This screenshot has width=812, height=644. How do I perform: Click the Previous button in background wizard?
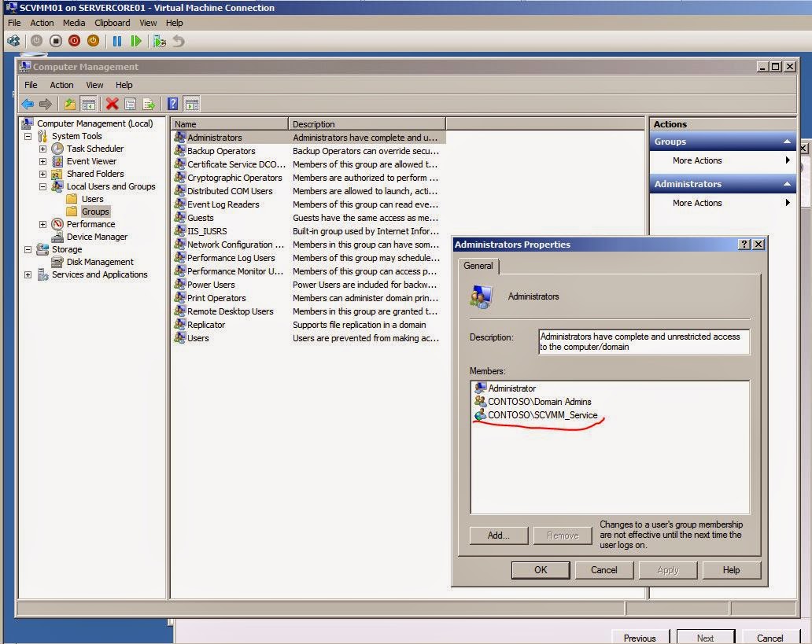(640, 637)
